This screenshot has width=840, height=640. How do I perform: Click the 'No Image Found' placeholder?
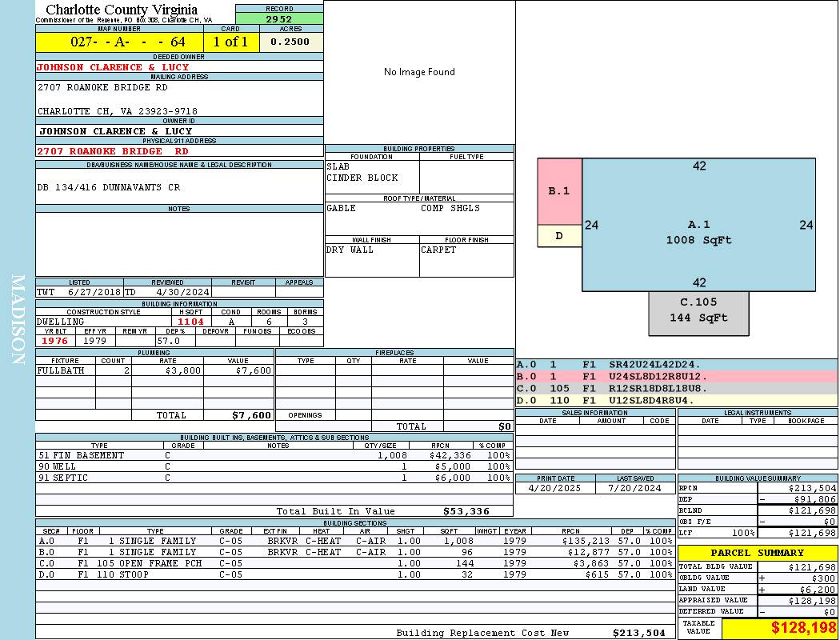pos(419,72)
